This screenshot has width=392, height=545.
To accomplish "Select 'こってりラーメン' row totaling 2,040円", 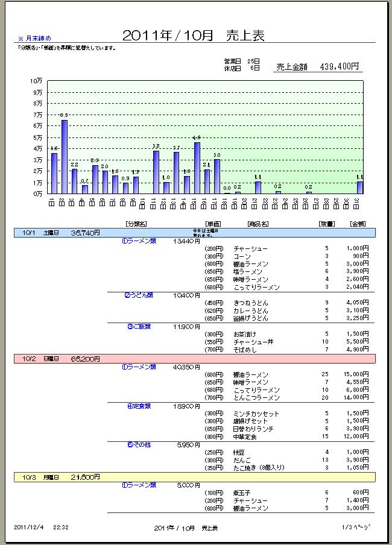I will point(286,287).
